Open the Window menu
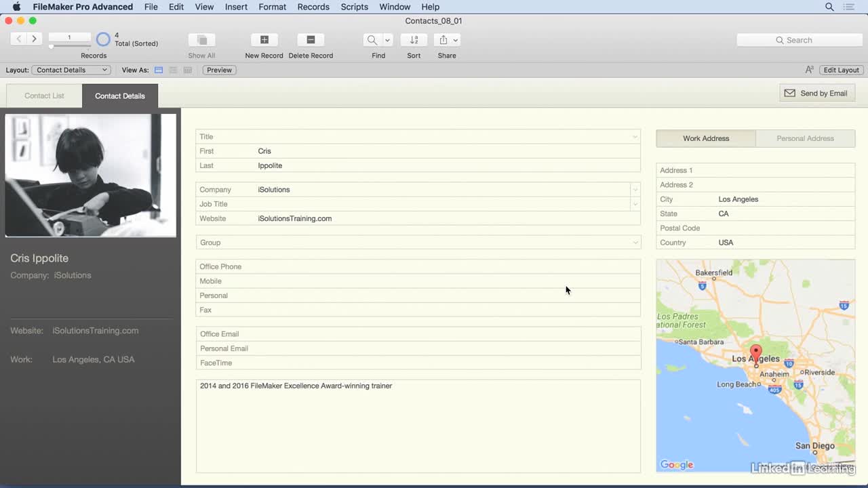The image size is (868, 488). pyautogui.click(x=395, y=7)
